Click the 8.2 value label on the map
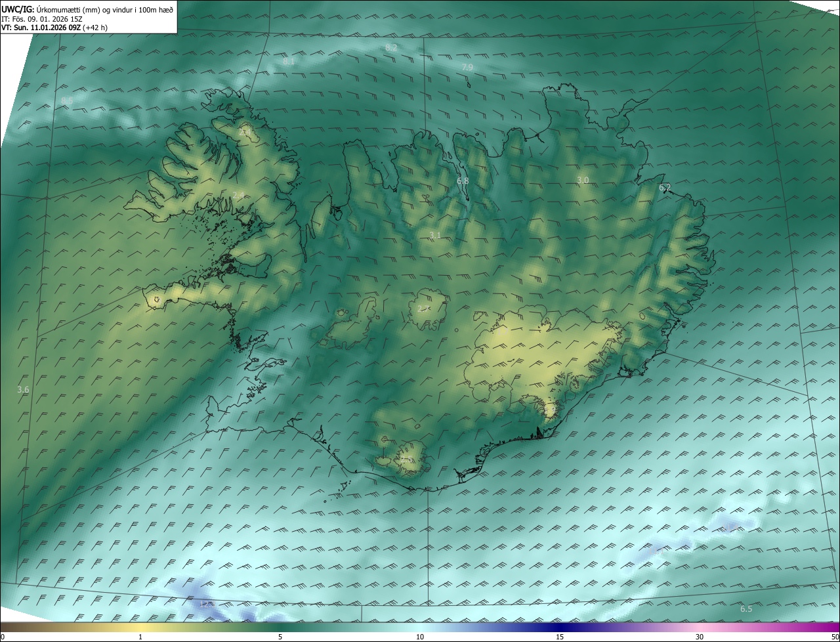The height and width of the screenshot is (642, 840). coord(391,47)
